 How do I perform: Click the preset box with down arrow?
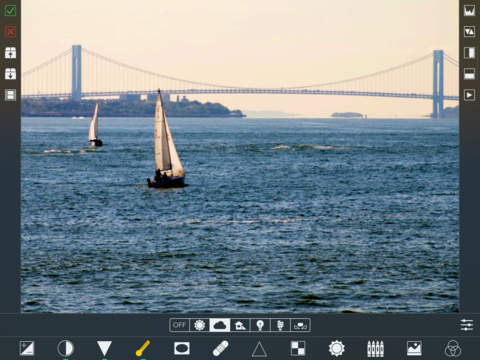pyautogui.click(x=10, y=74)
